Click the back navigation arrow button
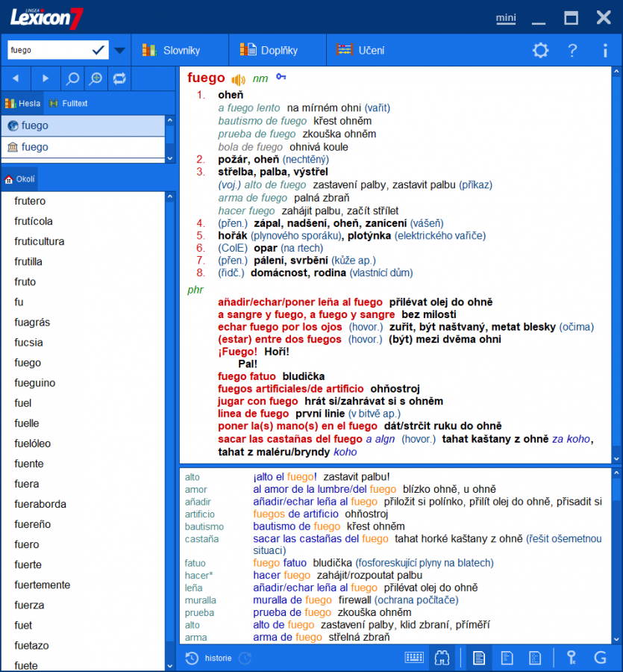The width and height of the screenshot is (623, 672). click(x=15, y=78)
